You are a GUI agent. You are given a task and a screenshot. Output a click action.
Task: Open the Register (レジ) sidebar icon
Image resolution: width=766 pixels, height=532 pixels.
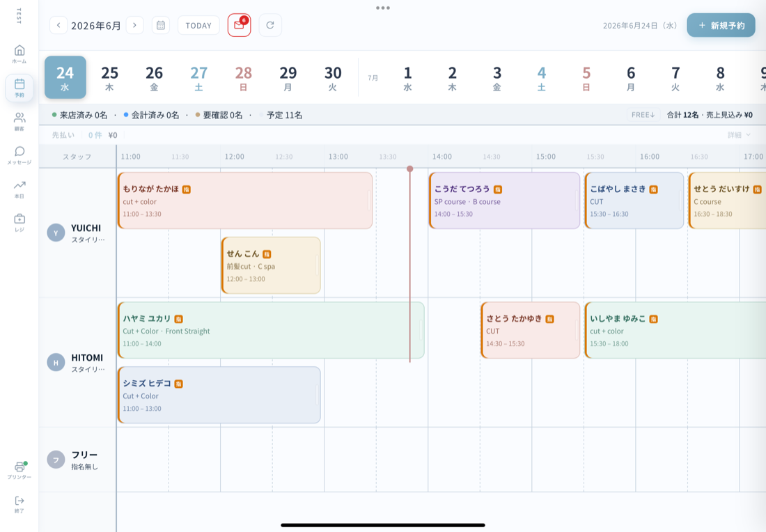click(x=19, y=222)
